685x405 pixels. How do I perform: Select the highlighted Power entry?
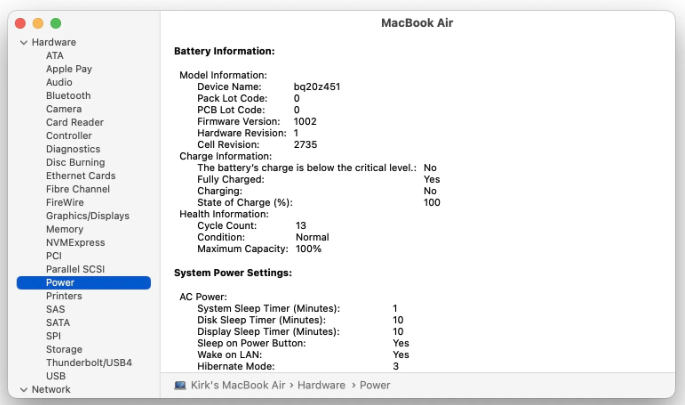click(83, 283)
